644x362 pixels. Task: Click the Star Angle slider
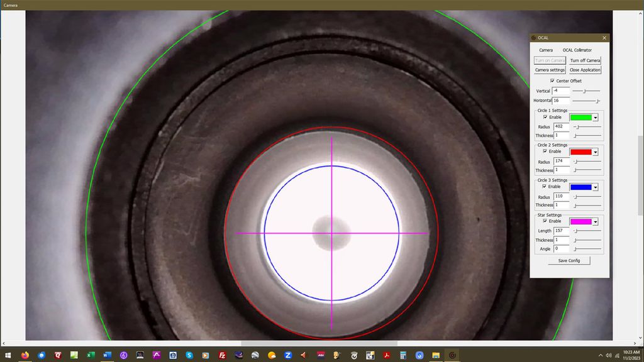[x=587, y=249]
